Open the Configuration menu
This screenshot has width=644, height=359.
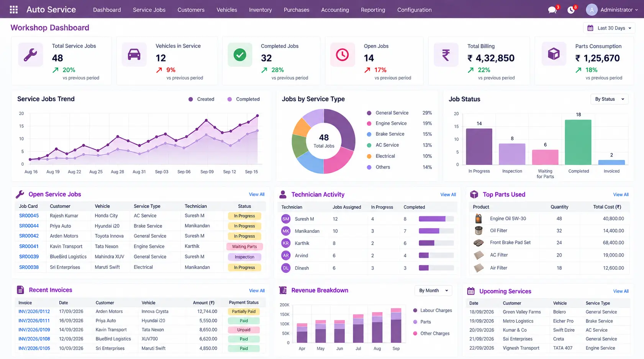414,10
